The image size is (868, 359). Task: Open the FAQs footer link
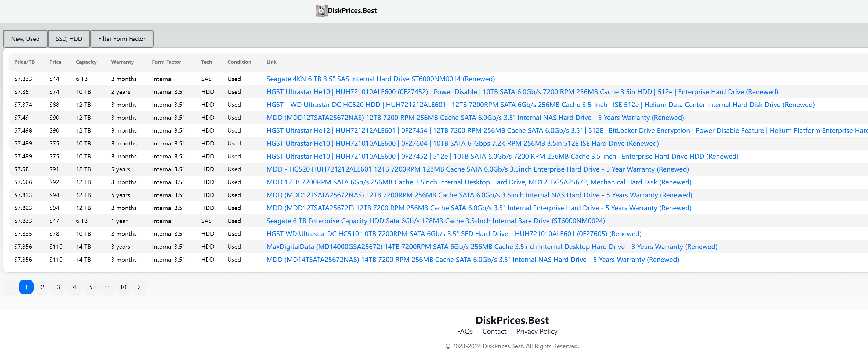click(x=465, y=331)
